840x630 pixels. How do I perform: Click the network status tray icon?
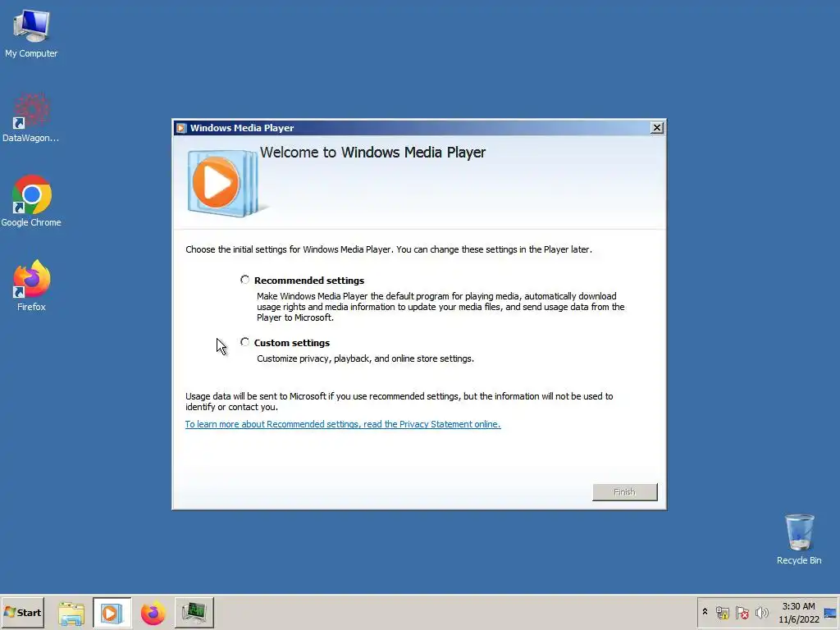coord(723,612)
